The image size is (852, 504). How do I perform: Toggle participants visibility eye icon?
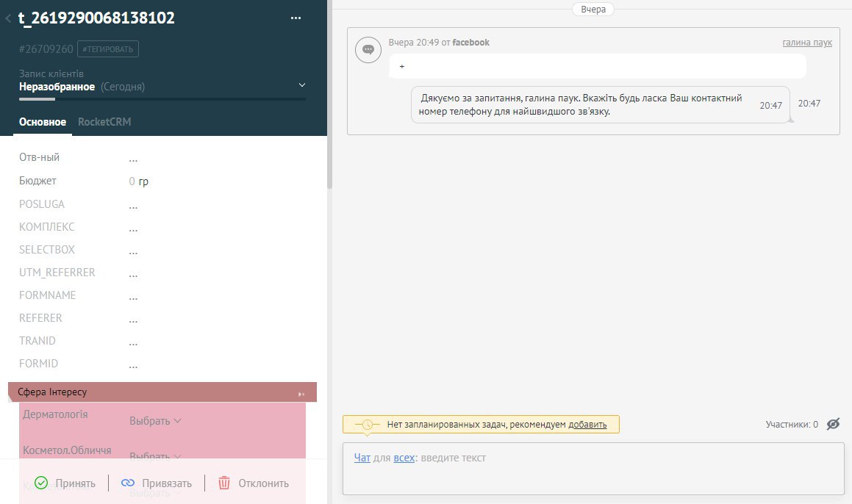[833, 424]
